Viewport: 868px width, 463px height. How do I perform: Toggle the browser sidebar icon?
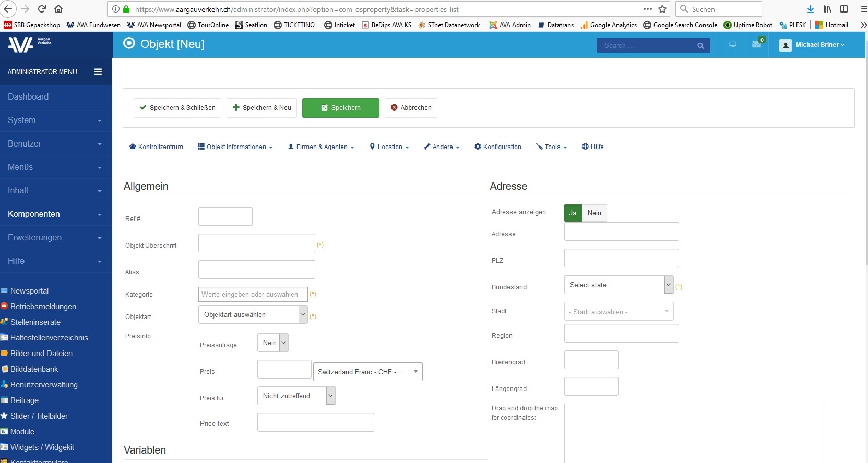(844, 9)
